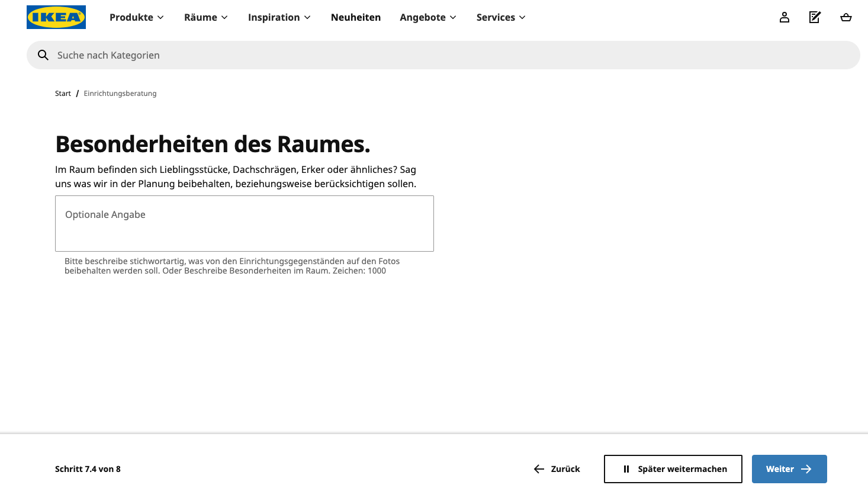The width and height of the screenshot is (868, 501).
Task: Click the Einrichtungsberatung breadcrumb link
Action: pos(120,94)
